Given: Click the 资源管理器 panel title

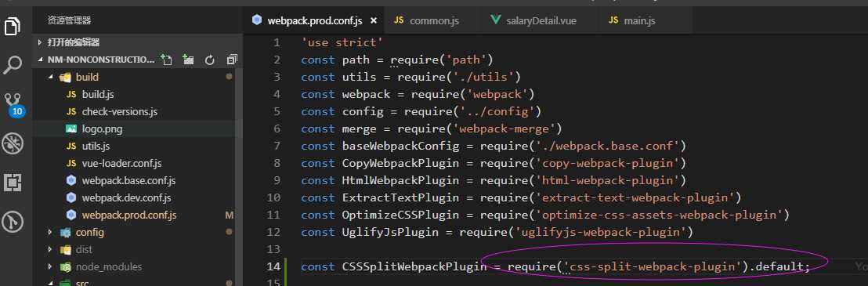Looking at the screenshot, I should pos(69,20).
